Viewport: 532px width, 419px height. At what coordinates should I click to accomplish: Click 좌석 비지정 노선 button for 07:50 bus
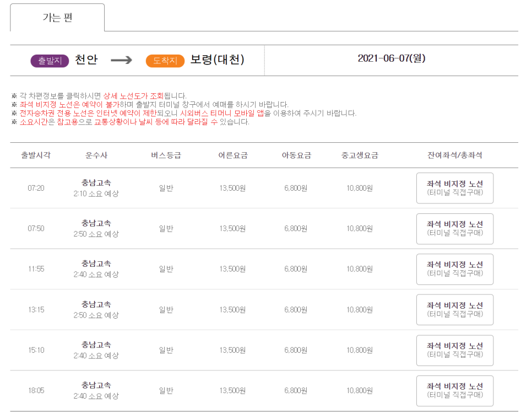click(x=455, y=229)
